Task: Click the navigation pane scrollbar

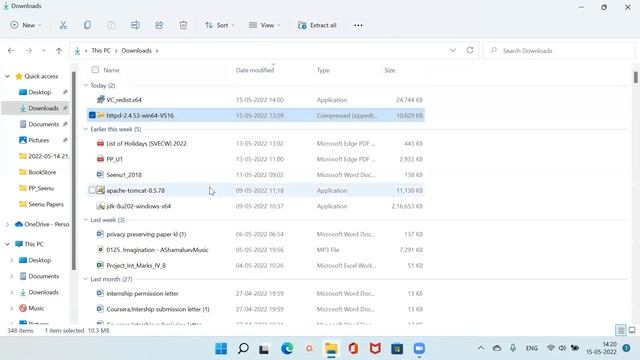Action: 74,171
